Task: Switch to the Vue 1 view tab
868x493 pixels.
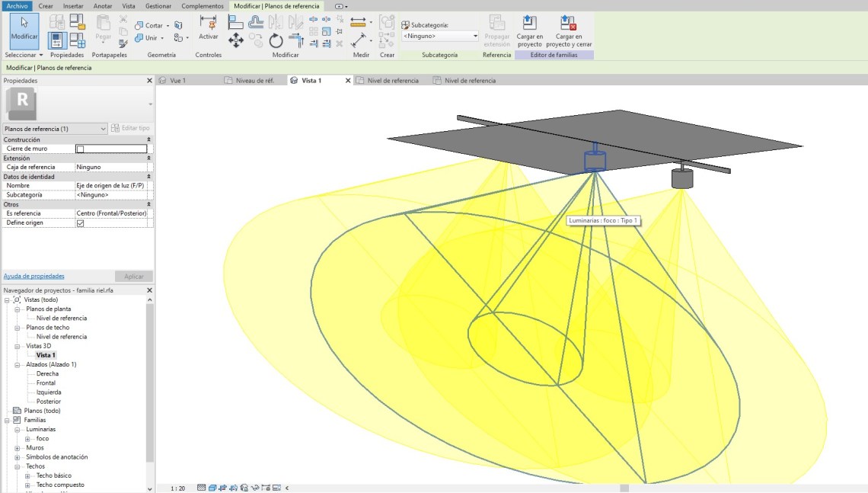Action: [x=177, y=80]
